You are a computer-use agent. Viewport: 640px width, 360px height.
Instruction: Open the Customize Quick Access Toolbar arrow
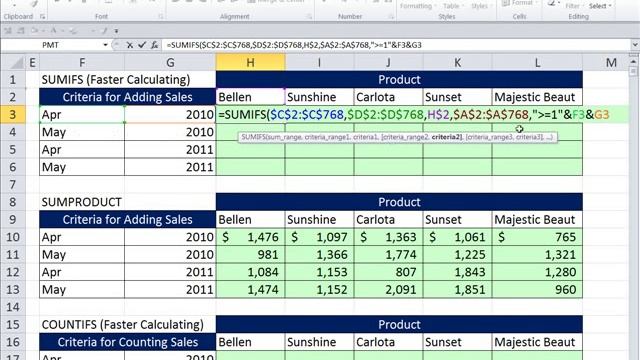tap(116, 31)
